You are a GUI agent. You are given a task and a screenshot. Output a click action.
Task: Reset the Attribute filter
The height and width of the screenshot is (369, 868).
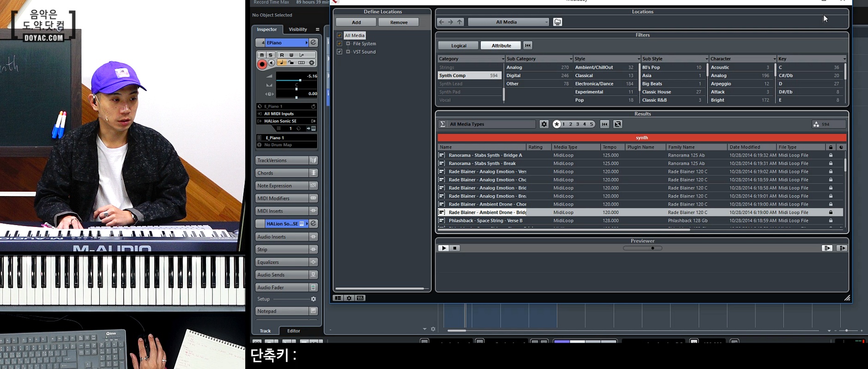pyautogui.click(x=528, y=45)
